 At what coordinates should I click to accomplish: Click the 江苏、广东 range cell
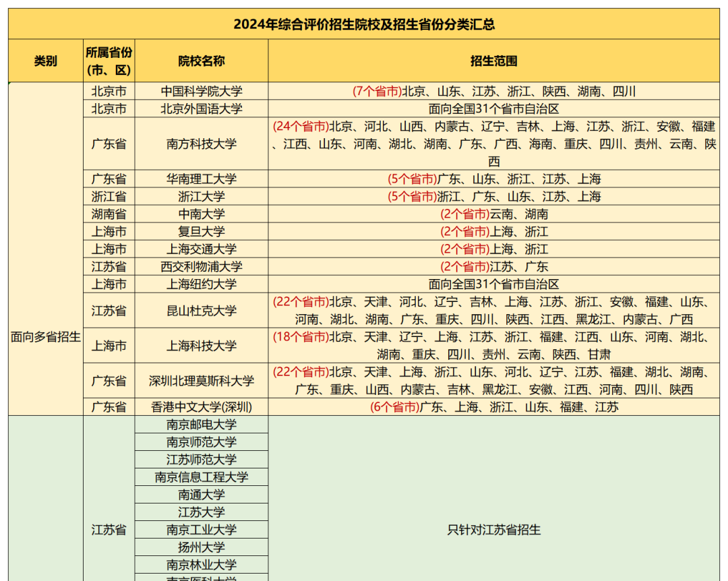pyautogui.click(x=494, y=267)
